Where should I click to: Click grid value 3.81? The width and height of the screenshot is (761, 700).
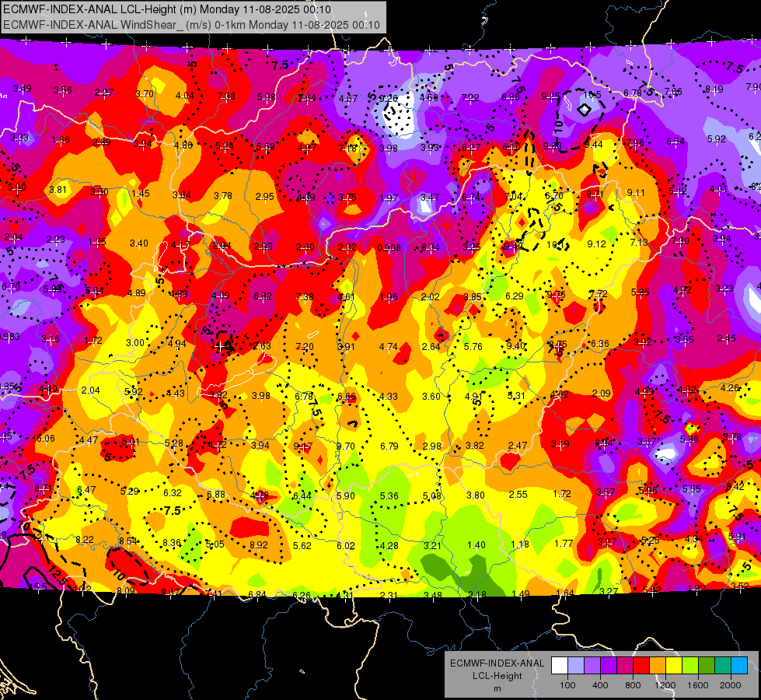[x=58, y=190]
